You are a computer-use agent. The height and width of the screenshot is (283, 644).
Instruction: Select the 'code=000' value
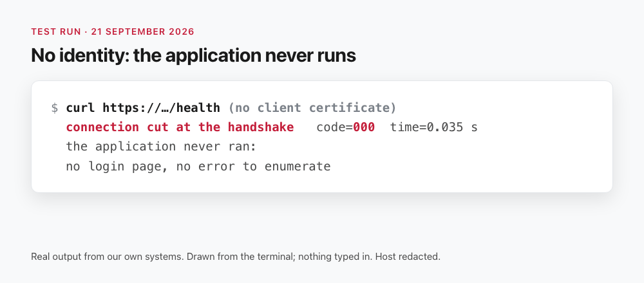[345, 127]
